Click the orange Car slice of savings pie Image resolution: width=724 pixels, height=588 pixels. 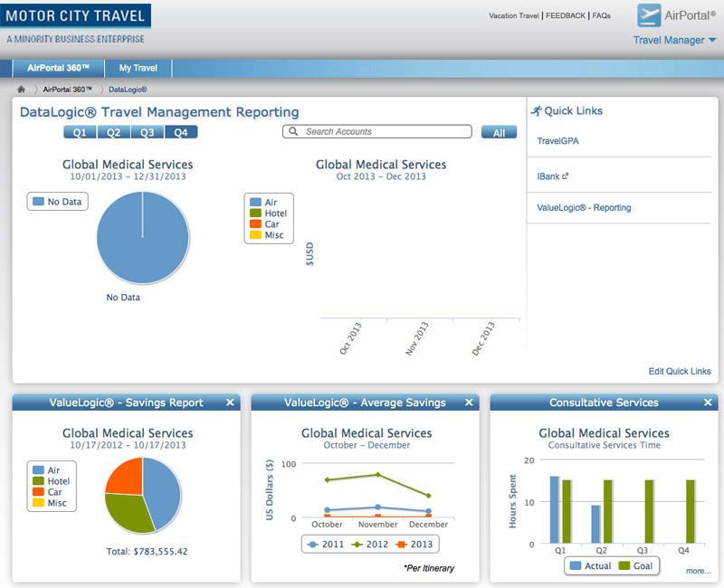(129, 479)
